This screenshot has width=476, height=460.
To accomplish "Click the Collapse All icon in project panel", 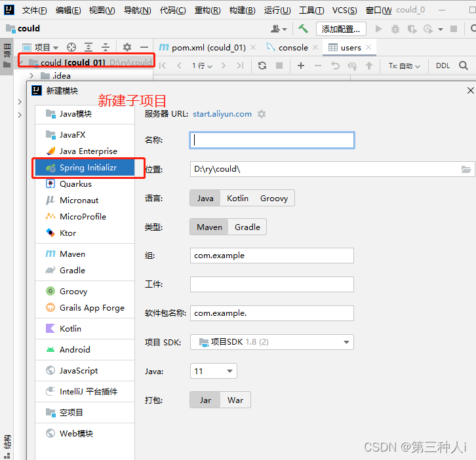I will pos(106,47).
